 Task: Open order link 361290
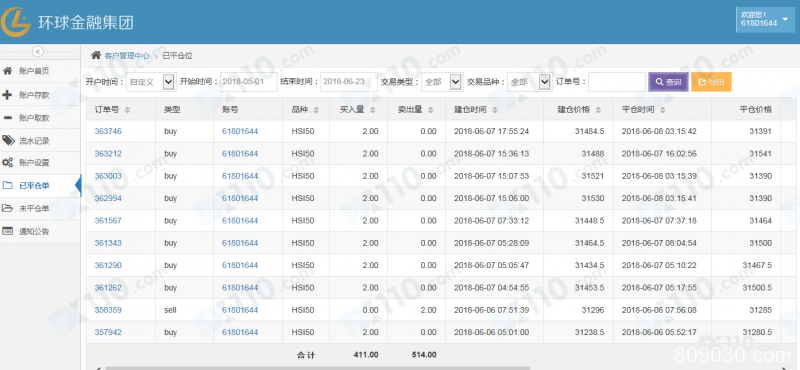tap(108, 265)
